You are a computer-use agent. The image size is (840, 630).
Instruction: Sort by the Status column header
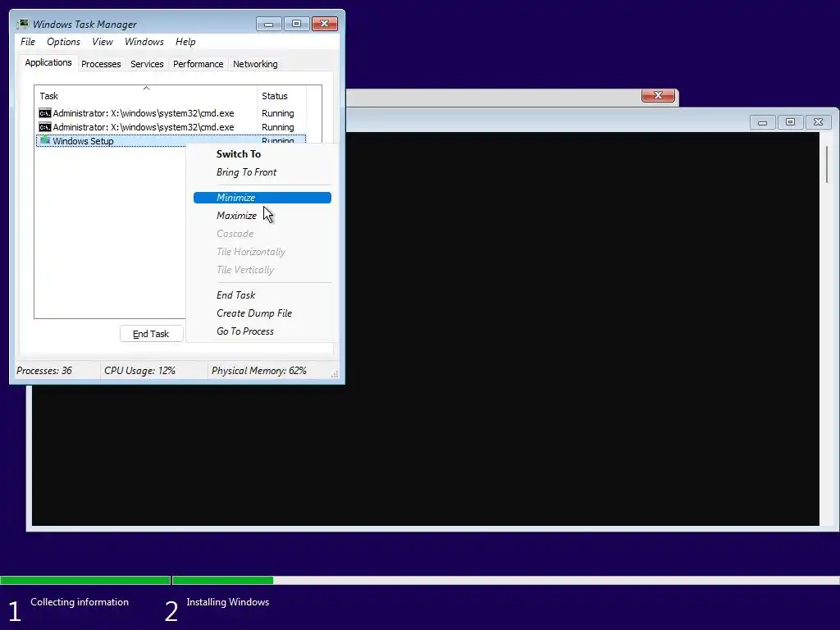pyautogui.click(x=282, y=96)
